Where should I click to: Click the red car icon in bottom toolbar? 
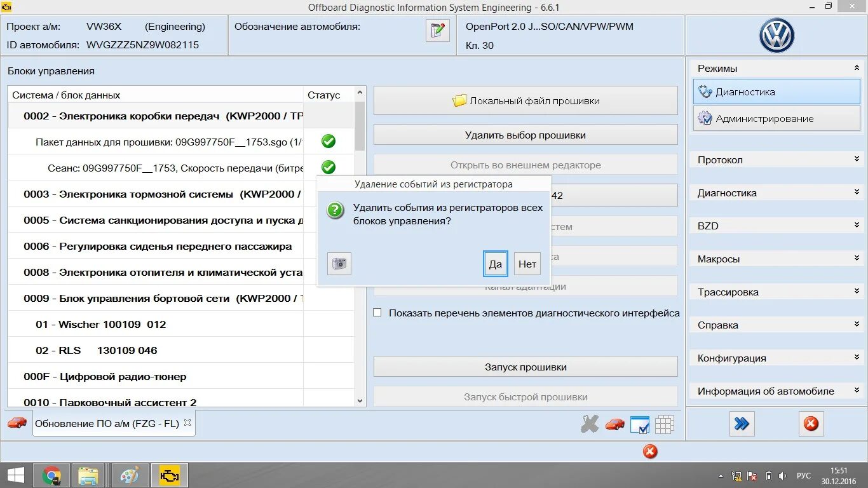click(614, 424)
